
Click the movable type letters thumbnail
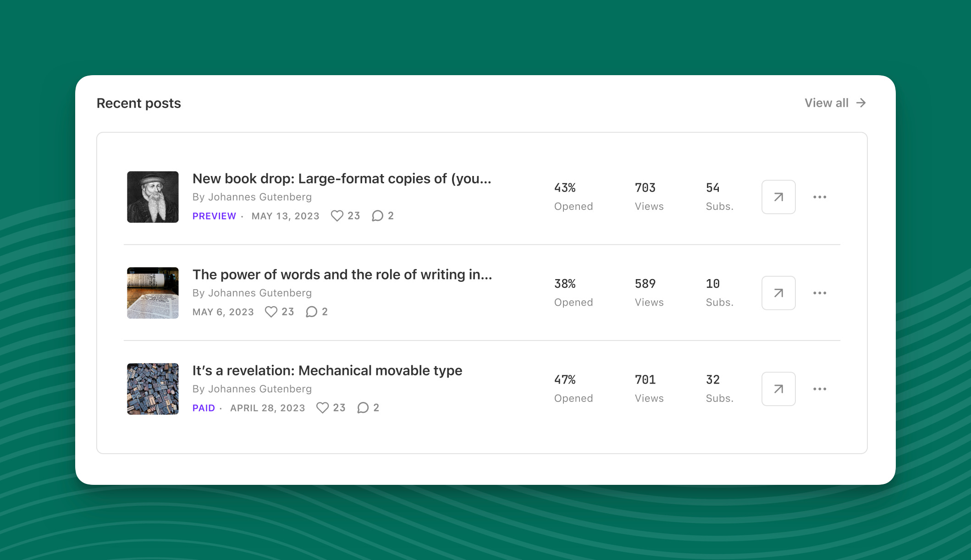pos(153,389)
